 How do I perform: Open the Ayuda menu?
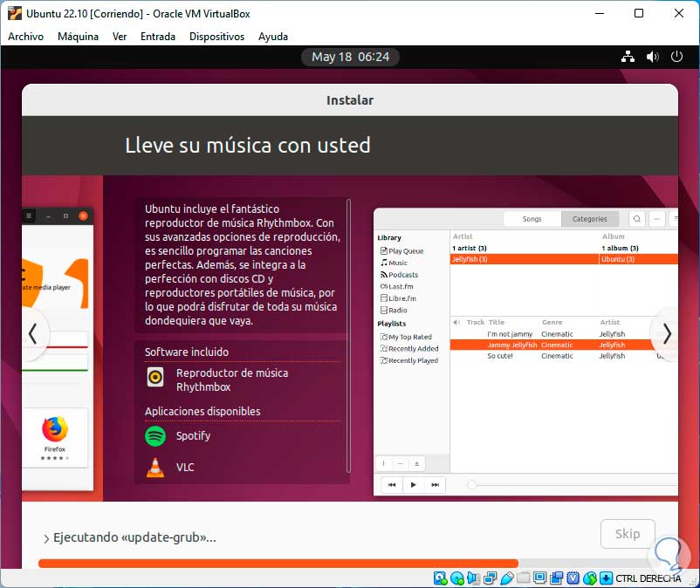click(x=273, y=37)
